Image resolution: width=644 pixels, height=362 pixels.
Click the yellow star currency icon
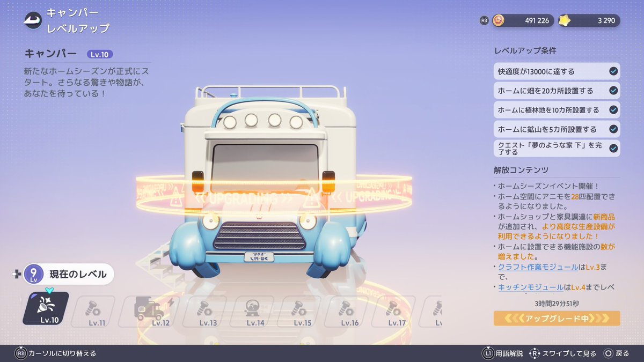coord(565,20)
